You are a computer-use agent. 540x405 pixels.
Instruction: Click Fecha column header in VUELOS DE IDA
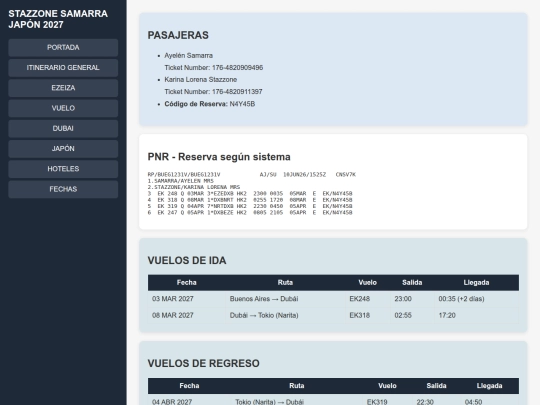coord(186,282)
